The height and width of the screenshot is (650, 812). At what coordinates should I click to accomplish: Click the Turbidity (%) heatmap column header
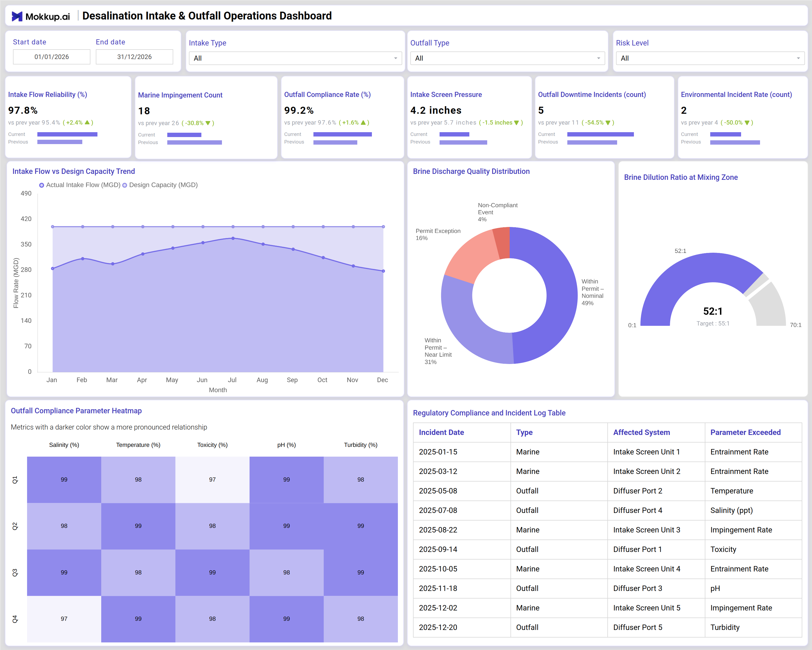(x=361, y=445)
